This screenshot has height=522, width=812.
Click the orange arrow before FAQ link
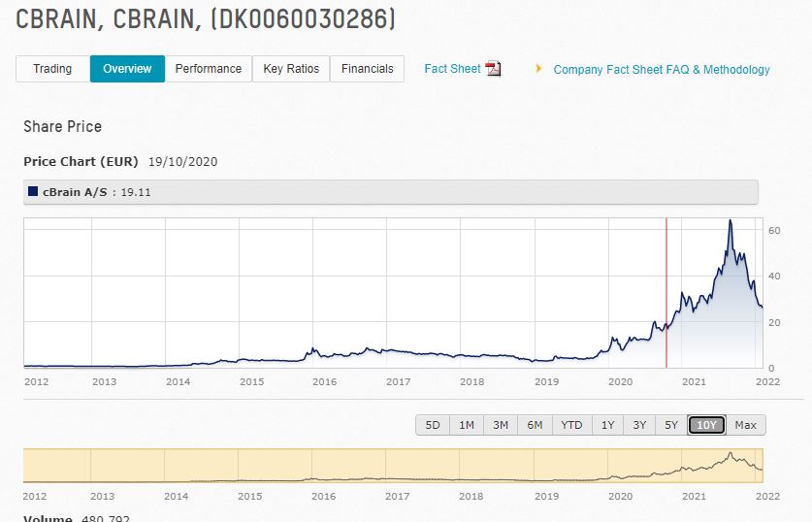[538, 69]
